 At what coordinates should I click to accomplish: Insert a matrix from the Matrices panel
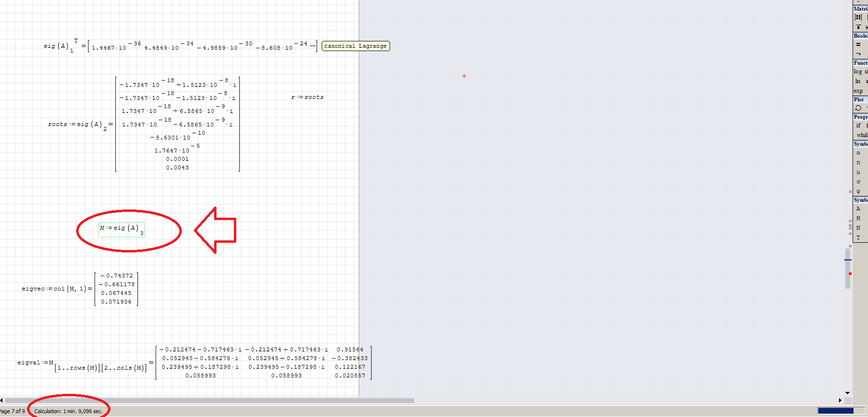tap(858, 17)
